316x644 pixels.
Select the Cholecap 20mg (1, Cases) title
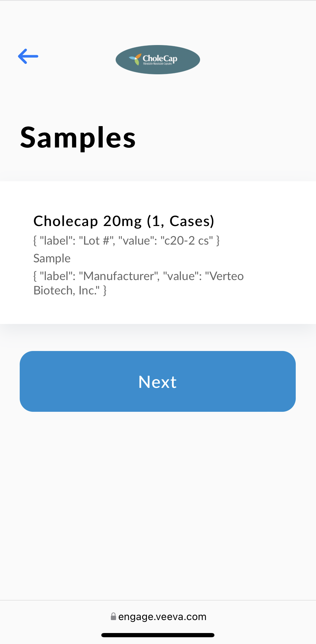coord(124,221)
